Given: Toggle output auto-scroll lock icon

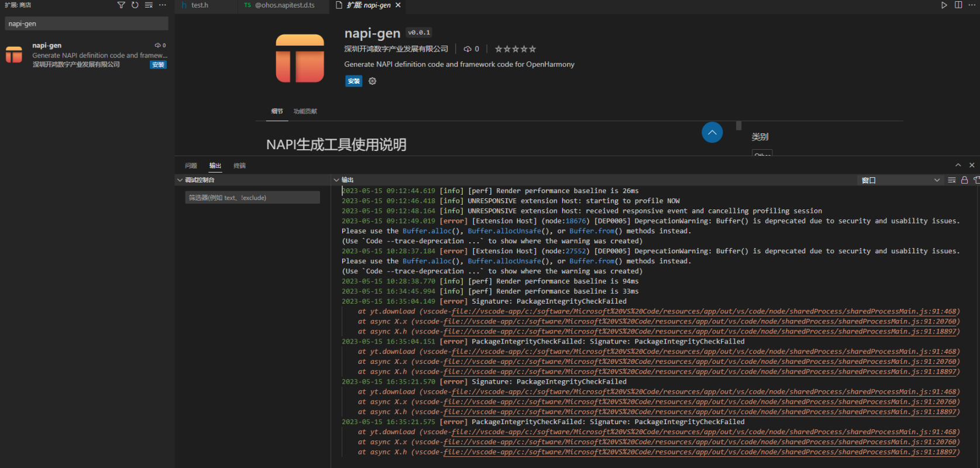Looking at the screenshot, I should pos(964,180).
